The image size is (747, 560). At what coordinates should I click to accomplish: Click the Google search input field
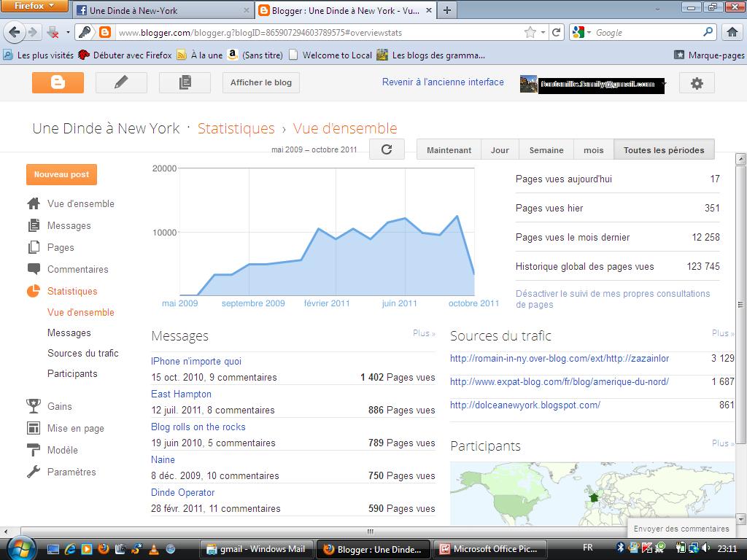tap(647, 32)
